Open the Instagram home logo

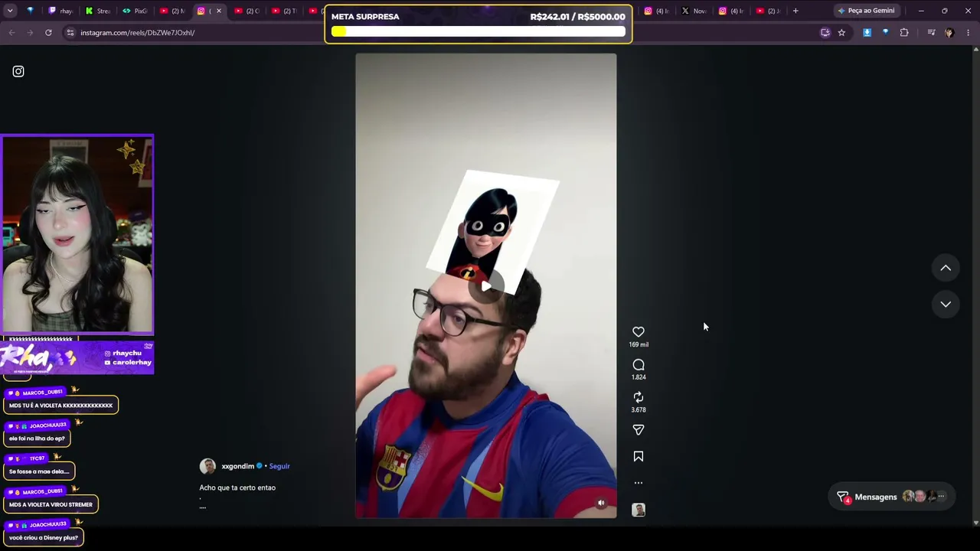pos(18,71)
